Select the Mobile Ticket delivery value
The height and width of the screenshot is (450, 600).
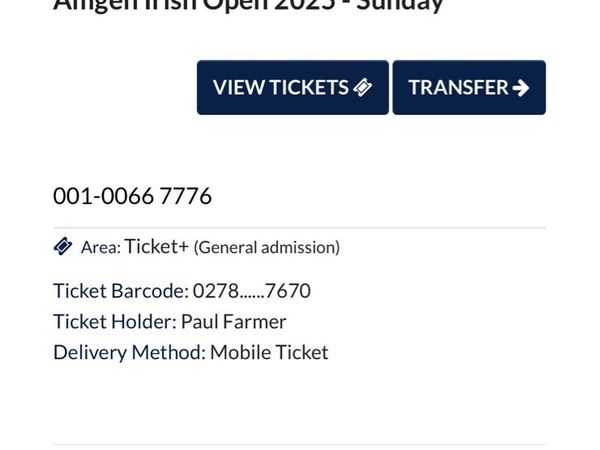click(269, 352)
